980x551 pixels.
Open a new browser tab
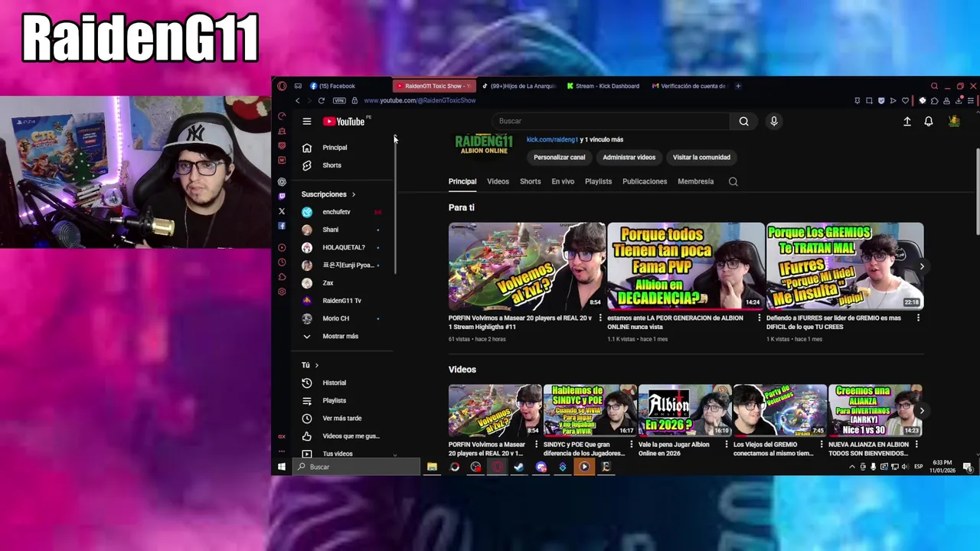coord(738,86)
